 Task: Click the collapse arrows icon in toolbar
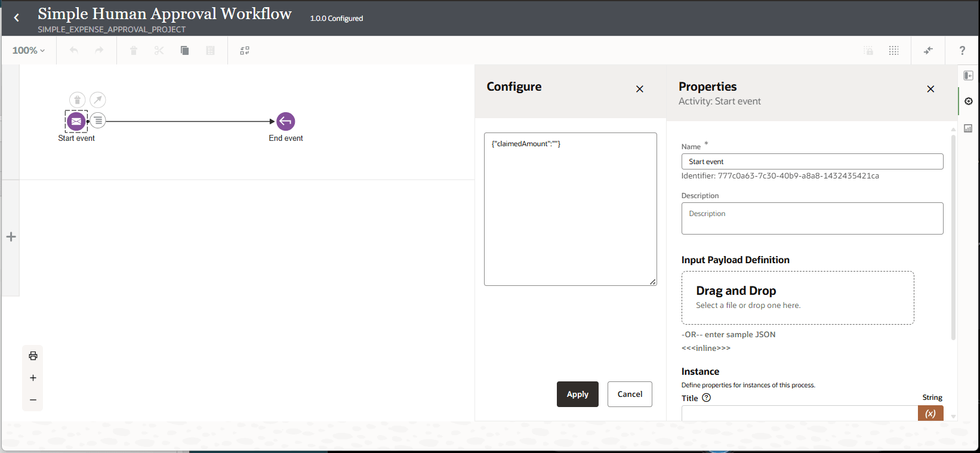coord(928,51)
